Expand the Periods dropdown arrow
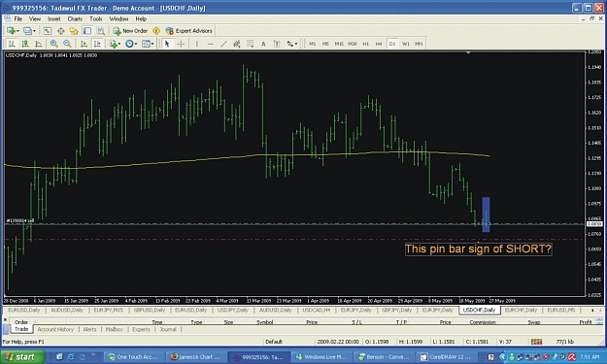607x364 pixels. point(136,44)
